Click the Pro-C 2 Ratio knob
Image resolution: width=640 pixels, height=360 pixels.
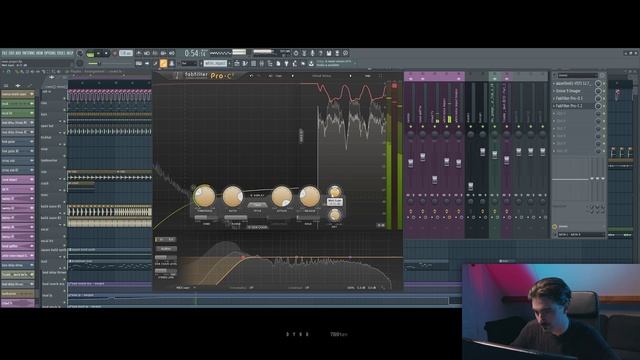click(233, 196)
